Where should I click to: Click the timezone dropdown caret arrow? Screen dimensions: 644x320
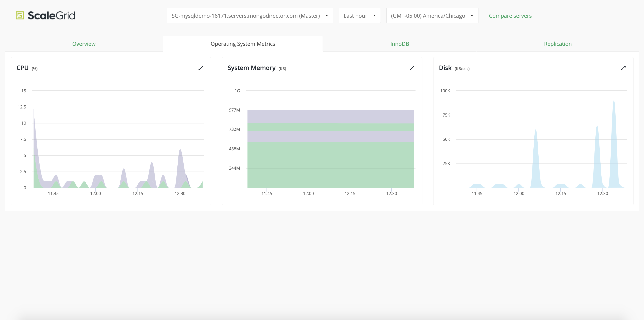tap(472, 16)
